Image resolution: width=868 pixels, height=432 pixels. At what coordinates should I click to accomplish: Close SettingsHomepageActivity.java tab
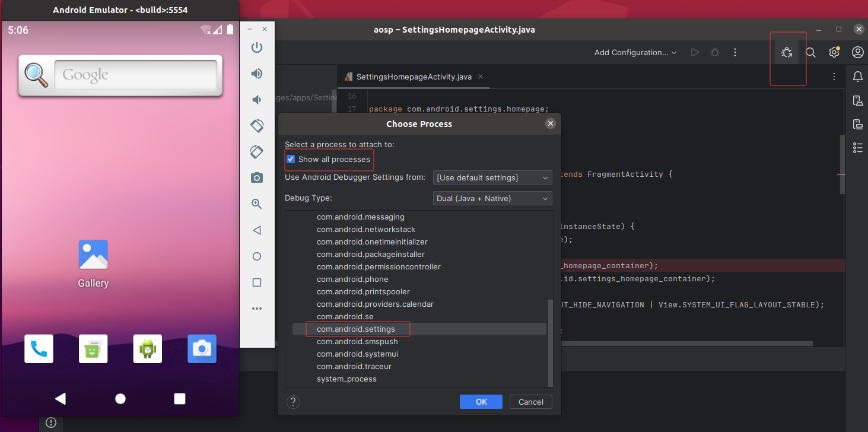[x=481, y=77]
